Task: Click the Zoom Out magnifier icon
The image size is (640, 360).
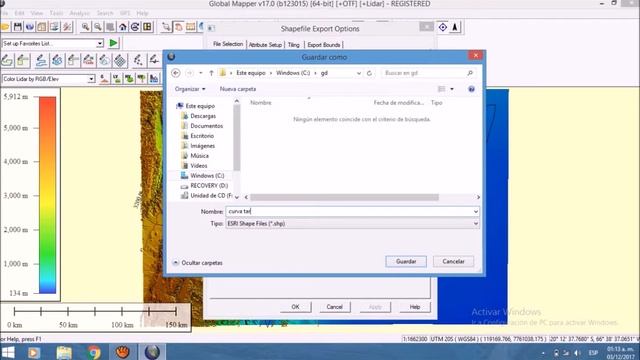Action: coord(98,27)
